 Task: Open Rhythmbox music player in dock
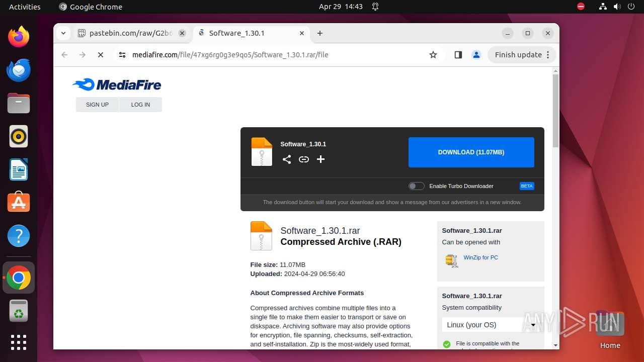[19, 136]
